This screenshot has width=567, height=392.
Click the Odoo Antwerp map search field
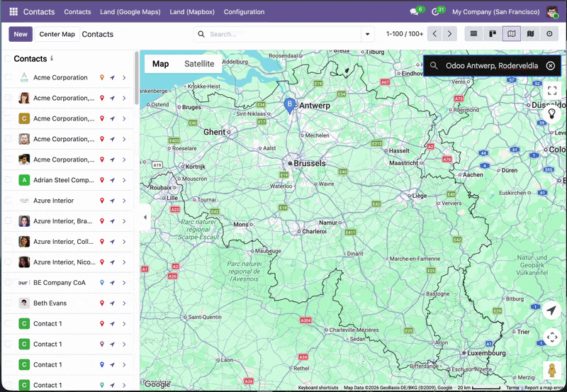click(x=492, y=66)
